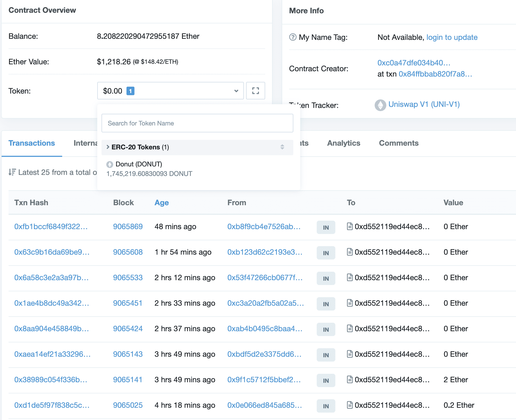Click the Uniswap V1 token tracker logo

[380, 105]
